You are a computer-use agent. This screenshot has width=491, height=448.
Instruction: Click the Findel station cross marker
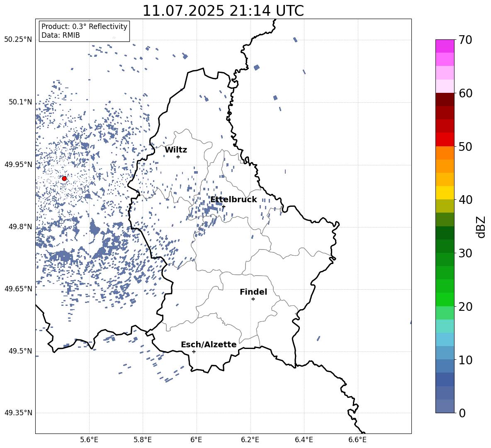253,299
